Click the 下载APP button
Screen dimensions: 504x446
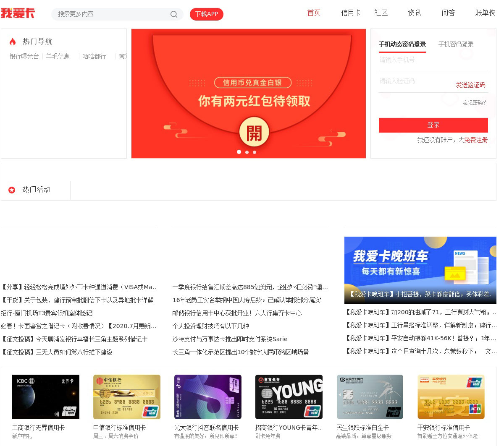pyautogui.click(x=207, y=14)
